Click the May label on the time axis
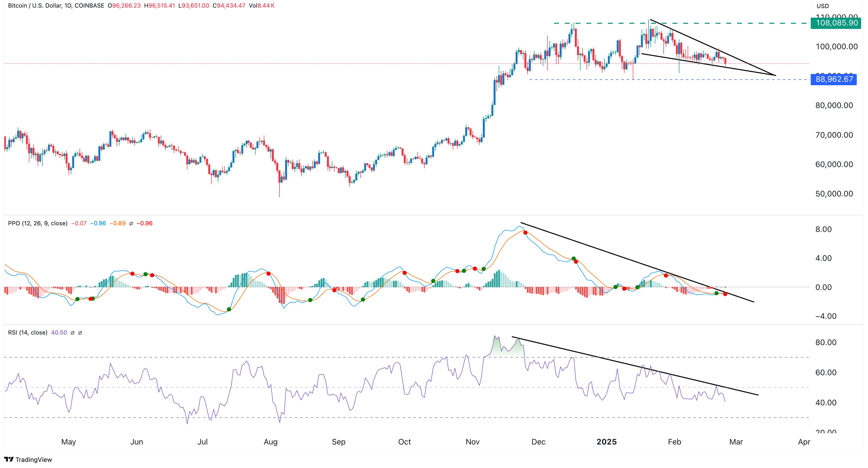868x468 pixels. click(69, 442)
